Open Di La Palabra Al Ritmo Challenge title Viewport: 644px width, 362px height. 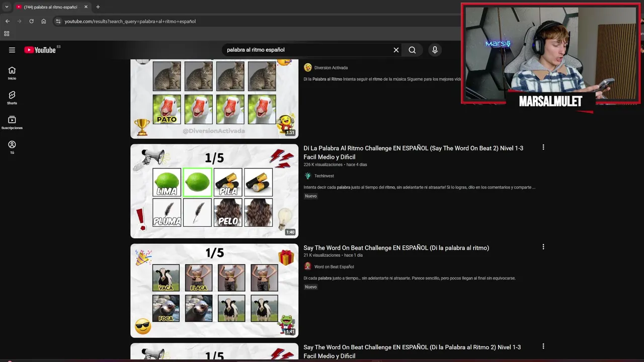pos(413,152)
